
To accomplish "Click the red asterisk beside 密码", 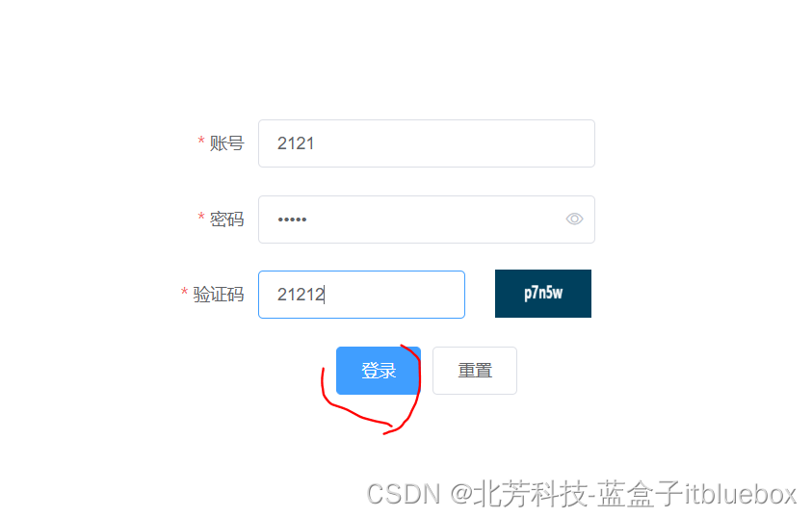I will 201,217.
